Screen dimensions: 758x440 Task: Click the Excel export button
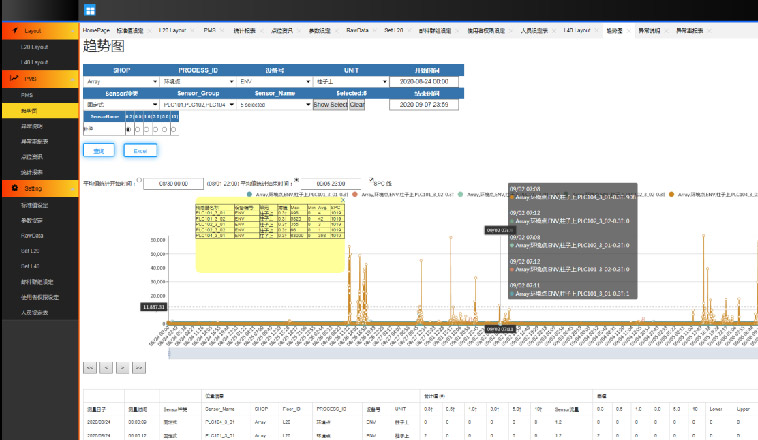(140, 151)
